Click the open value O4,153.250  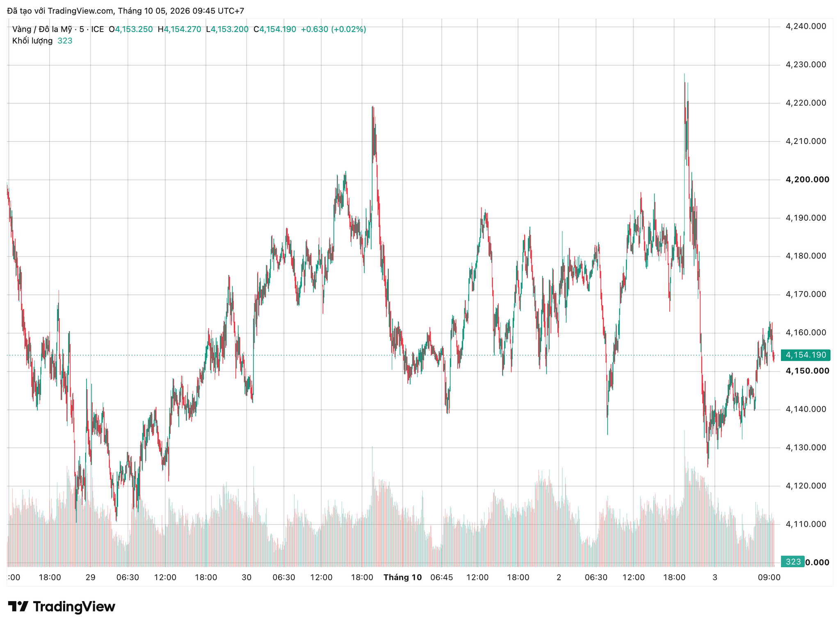click(x=130, y=29)
